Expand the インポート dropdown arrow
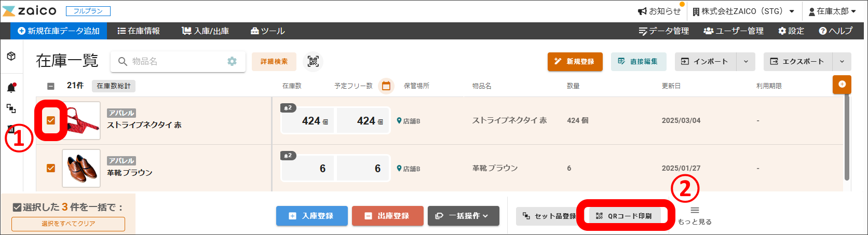Screen dimensions: 868x235 [746, 62]
